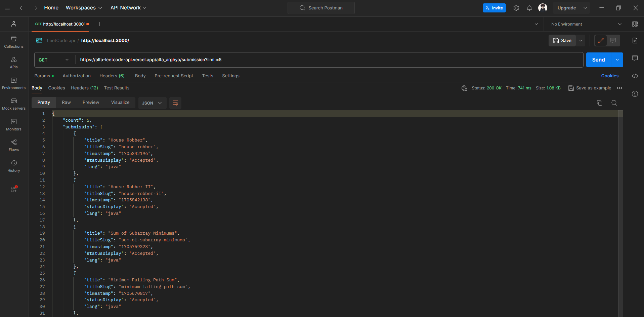Image resolution: width=644 pixels, height=317 pixels.
Task: Open request History in sidebar
Action: pyautogui.click(x=14, y=166)
